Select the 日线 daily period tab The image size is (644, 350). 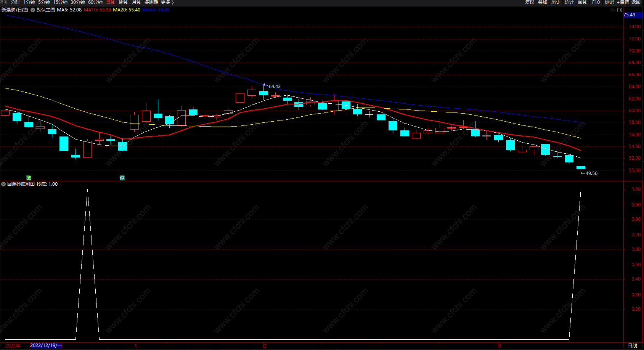(111, 2)
